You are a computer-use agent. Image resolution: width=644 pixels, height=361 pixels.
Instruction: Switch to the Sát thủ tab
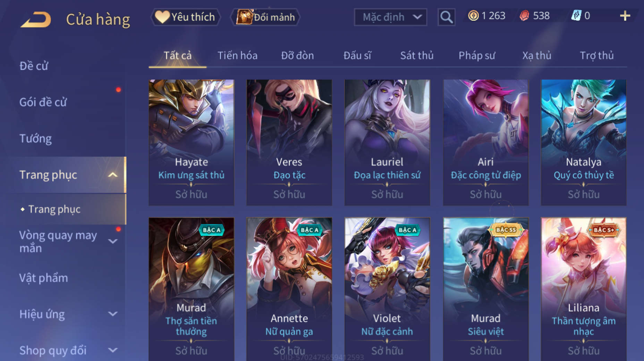tap(417, 56)
